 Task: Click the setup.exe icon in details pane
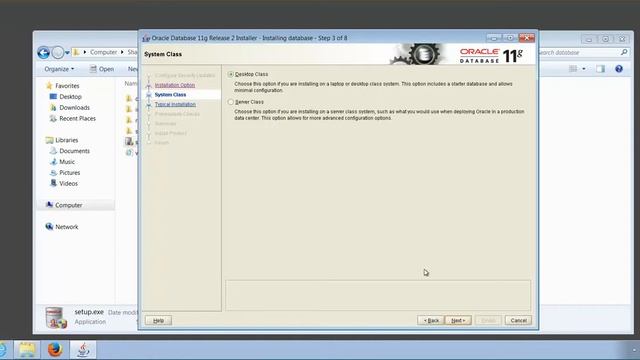pos(56,318)
